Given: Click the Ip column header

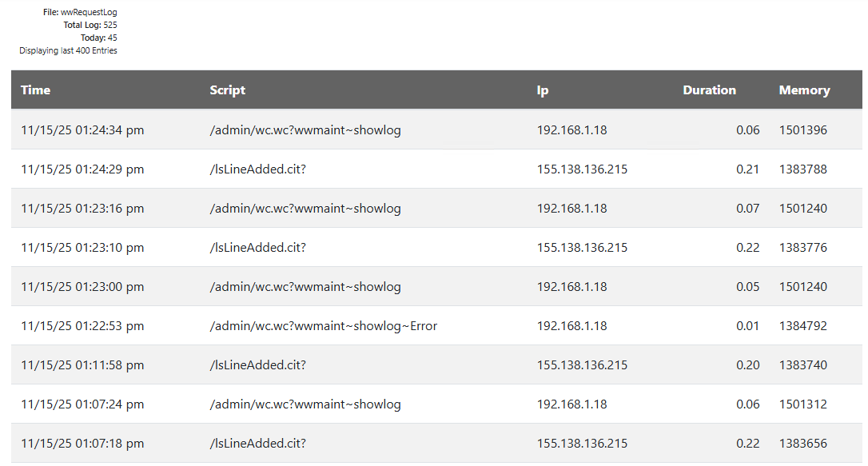Looking at the screenshot, I should pos(543,90).
